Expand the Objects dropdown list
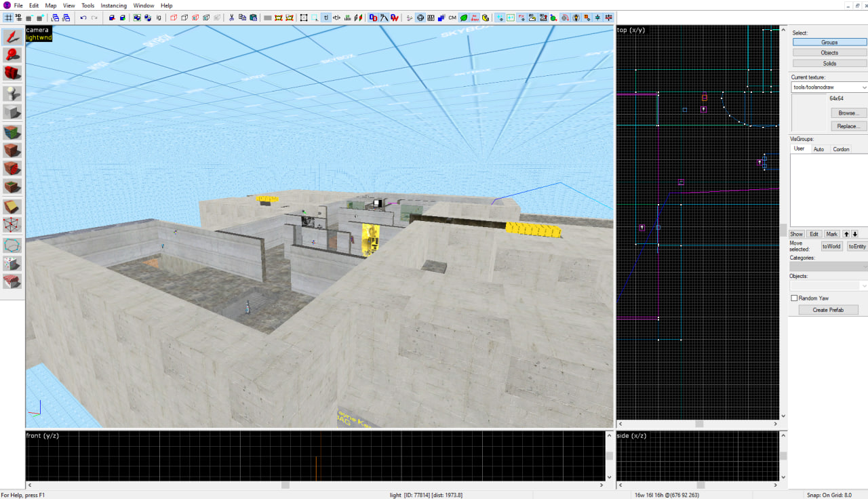The width and height of the screenshot is (868, 499). (x=863, y=286)
